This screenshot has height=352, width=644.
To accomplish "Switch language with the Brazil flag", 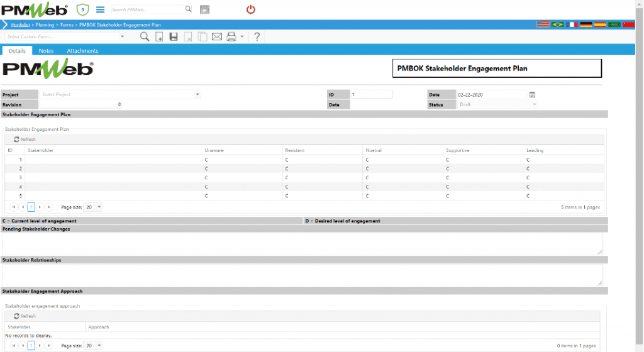I will [557, 25].
